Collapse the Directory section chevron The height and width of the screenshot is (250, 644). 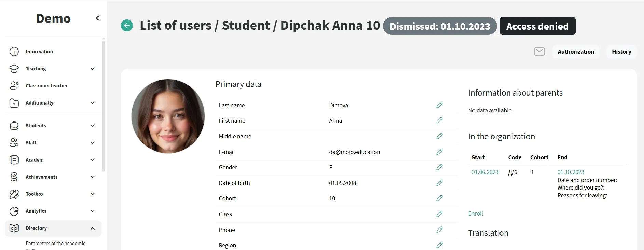[93, 228]
